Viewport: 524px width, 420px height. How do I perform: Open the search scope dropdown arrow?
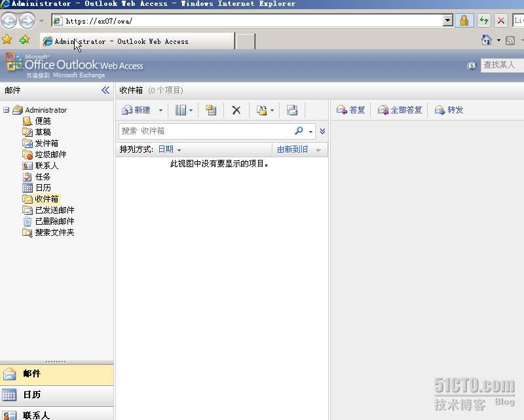coord(310,132)
